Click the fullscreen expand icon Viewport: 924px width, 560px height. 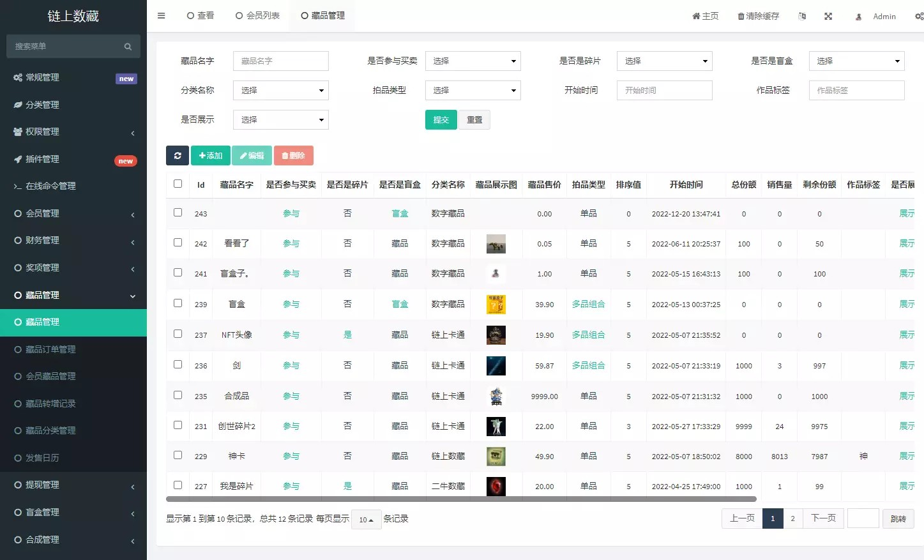[828, 17]
